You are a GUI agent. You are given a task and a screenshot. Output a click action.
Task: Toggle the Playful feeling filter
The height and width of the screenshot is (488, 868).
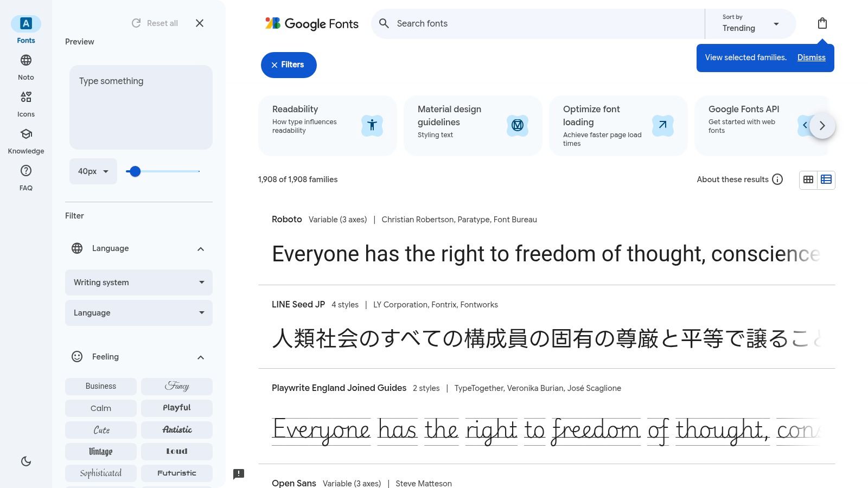(176, 408)
